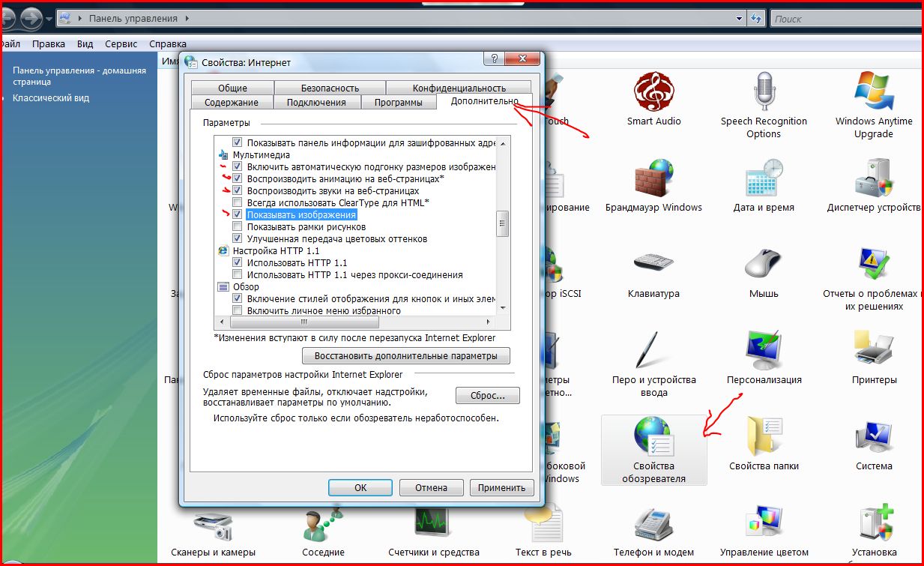The image size is (924, 566).
Task: Enable Использовать HTTP 1.1 через прокси-соединения
Action: point(238,274)
